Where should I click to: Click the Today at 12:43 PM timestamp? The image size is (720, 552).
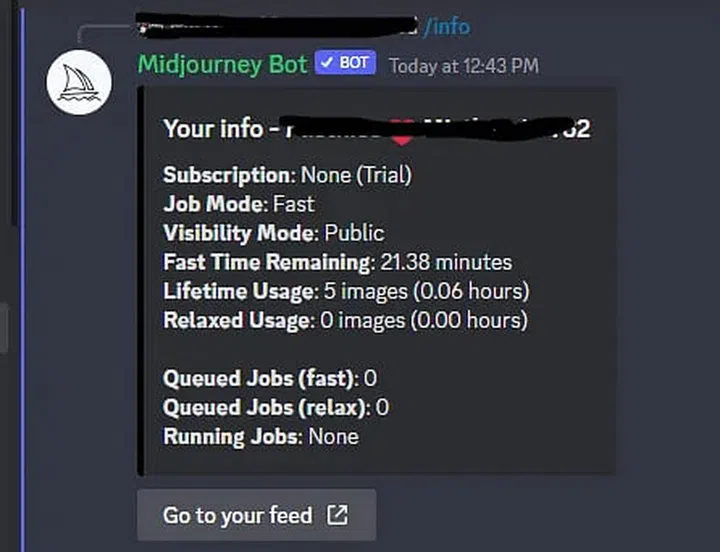coord(463,66)
